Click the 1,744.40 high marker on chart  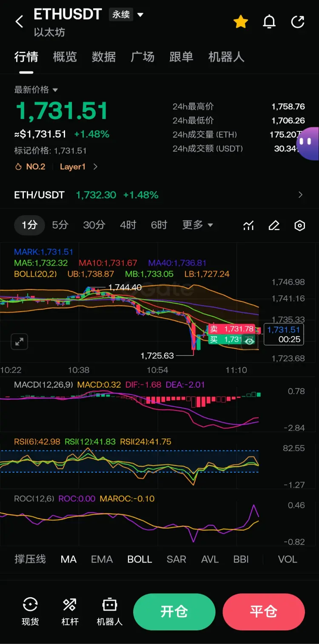pyautogui.click(x=125, y=288)
